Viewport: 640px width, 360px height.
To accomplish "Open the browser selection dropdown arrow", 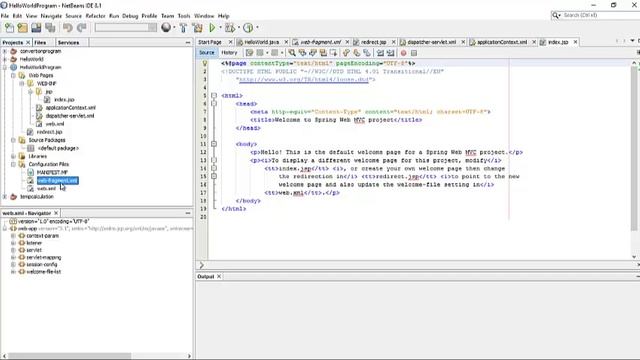I will (174, 28).
